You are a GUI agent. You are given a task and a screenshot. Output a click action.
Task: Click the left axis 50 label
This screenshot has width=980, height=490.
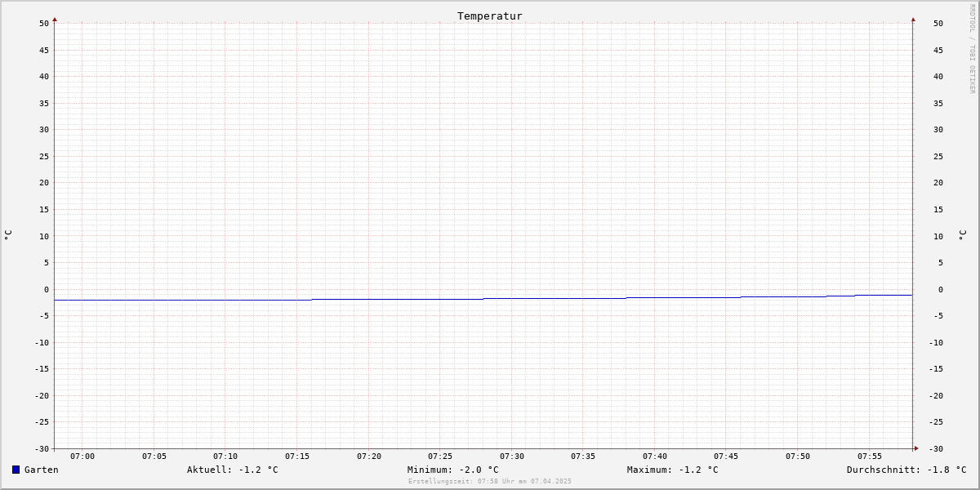(44, 23)
